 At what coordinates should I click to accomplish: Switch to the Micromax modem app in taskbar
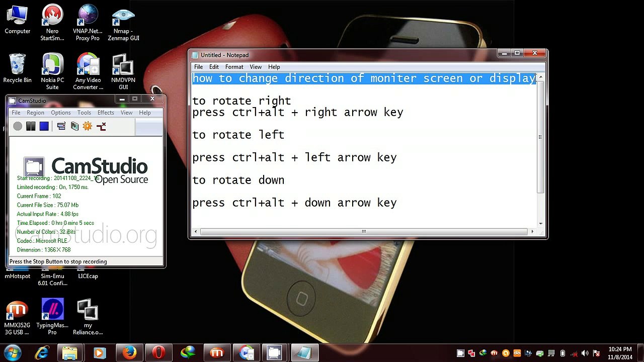[x=217, y=353]
